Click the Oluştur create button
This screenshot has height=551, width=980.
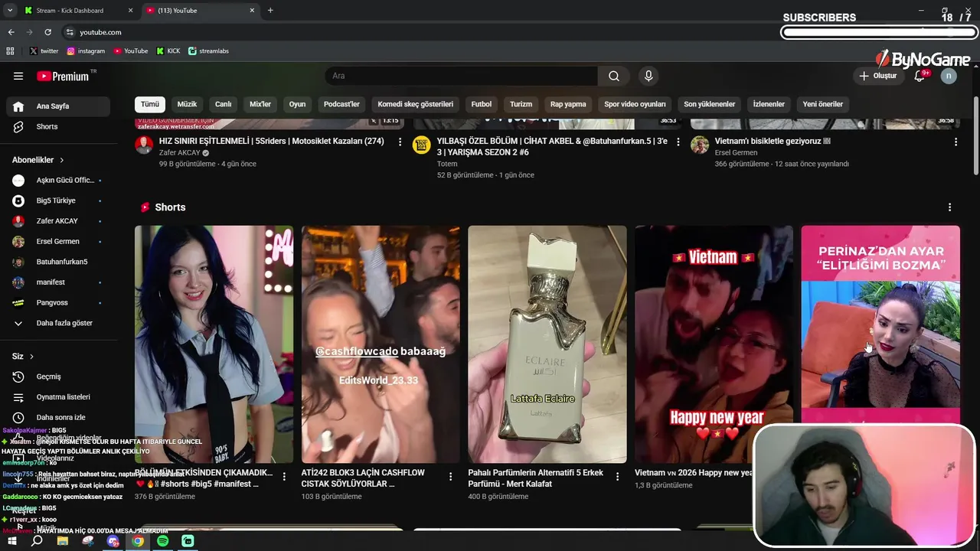pyautogui.click(x=877, y=76)
